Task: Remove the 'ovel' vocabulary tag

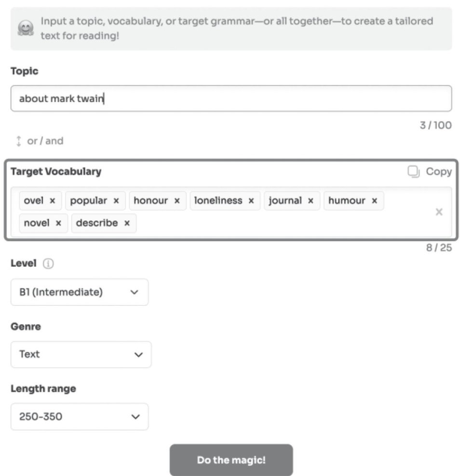Action: (53, 201)
